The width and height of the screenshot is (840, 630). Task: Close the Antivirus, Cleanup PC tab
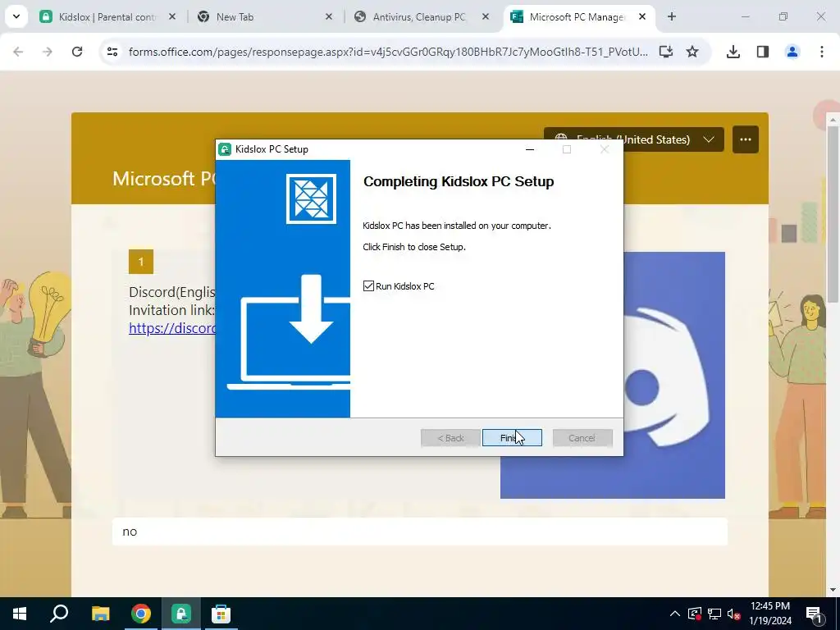tap(486, 17)
